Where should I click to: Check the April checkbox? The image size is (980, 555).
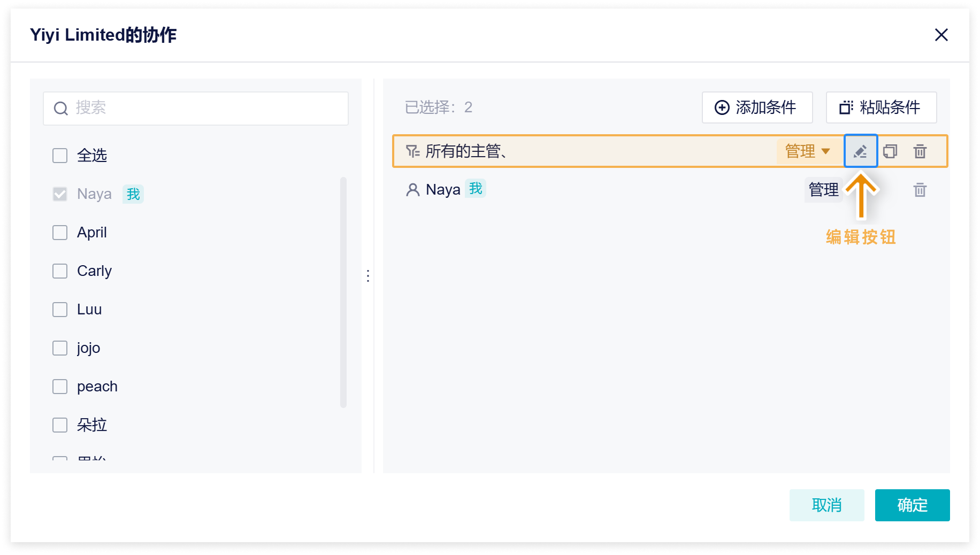coord(59,233)
